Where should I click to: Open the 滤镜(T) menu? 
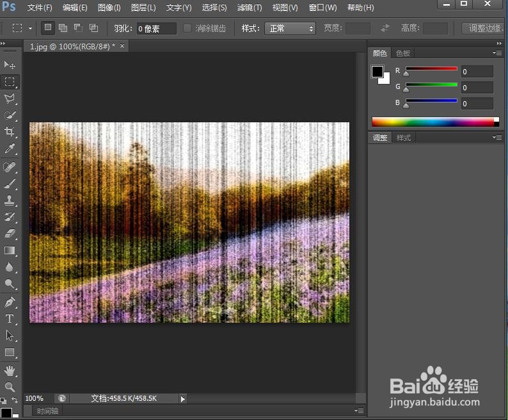pos(250,8)
